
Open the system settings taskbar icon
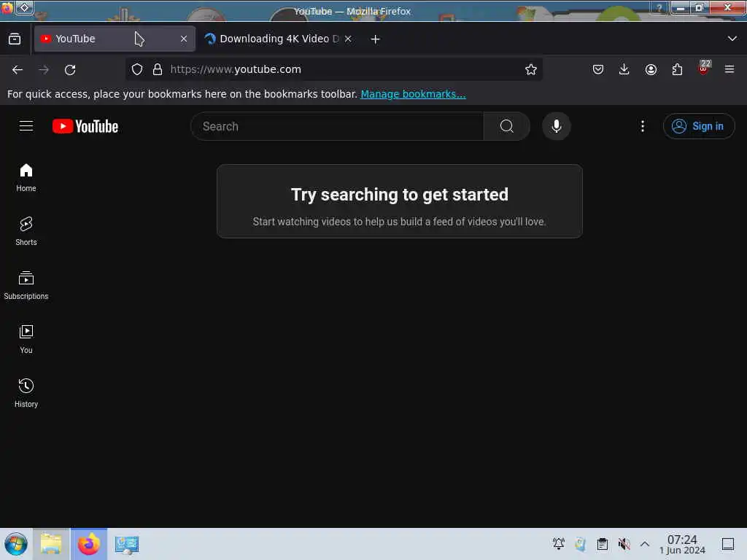126,544
